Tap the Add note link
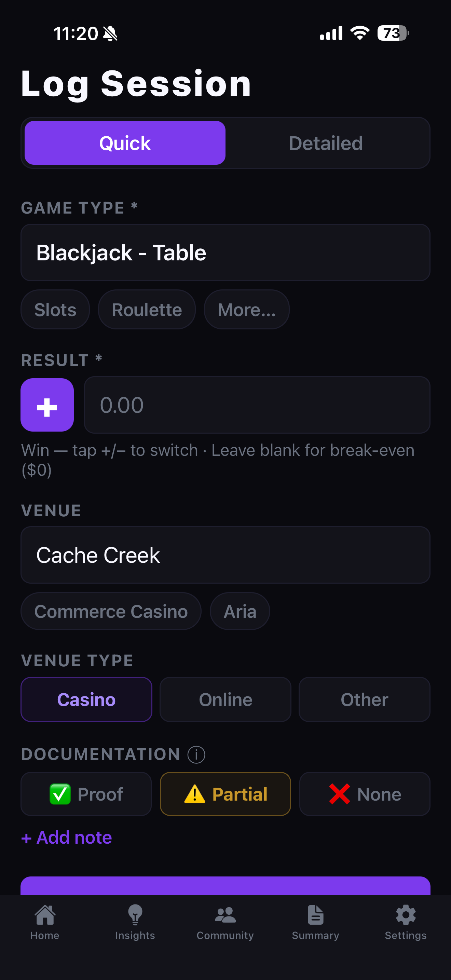Screen dimensions: 451x980 (x=67, y=837)
